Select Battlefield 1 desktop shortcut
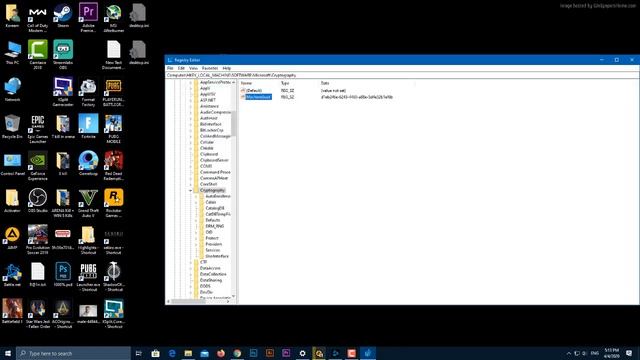Image resolution: width=640 pixels, height=360 pixels. point(12,311)
